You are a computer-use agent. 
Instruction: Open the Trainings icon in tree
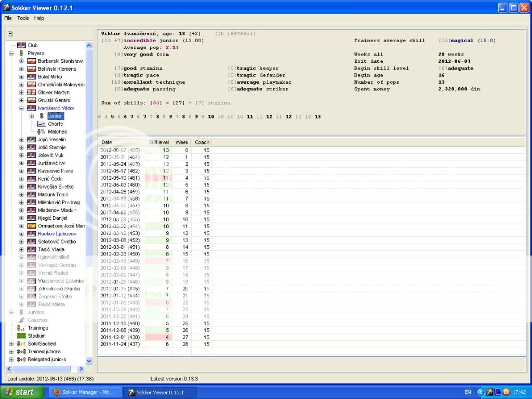(21, 328)
